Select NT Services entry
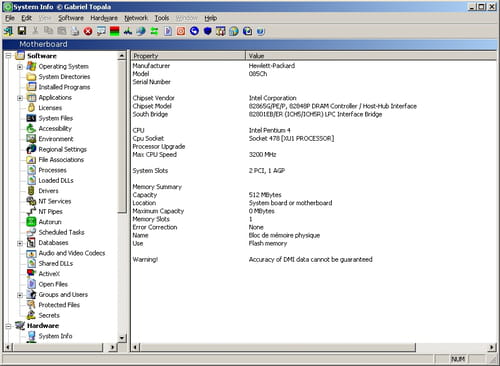Screen dimensions: 500x366 pos(55,201)
